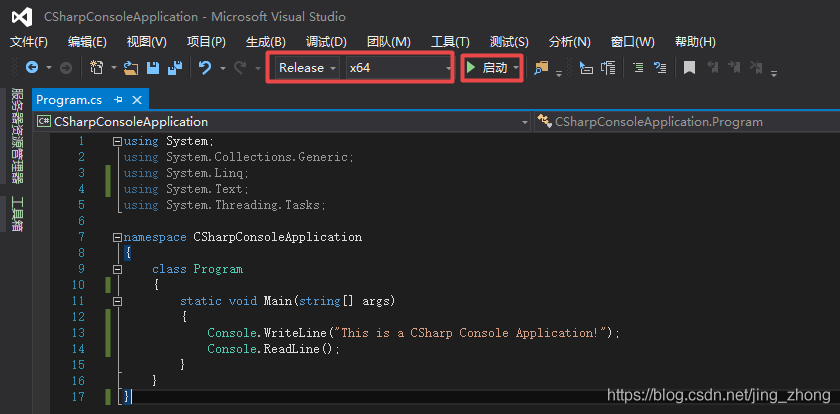
Task: Click the increase line indent icon
Action: click(x=608, y=68)
